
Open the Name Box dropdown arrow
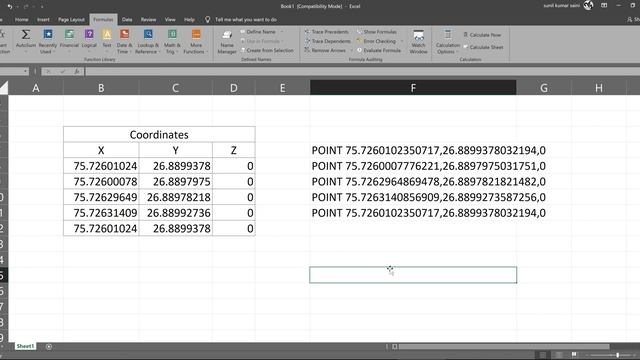(25, 71)
